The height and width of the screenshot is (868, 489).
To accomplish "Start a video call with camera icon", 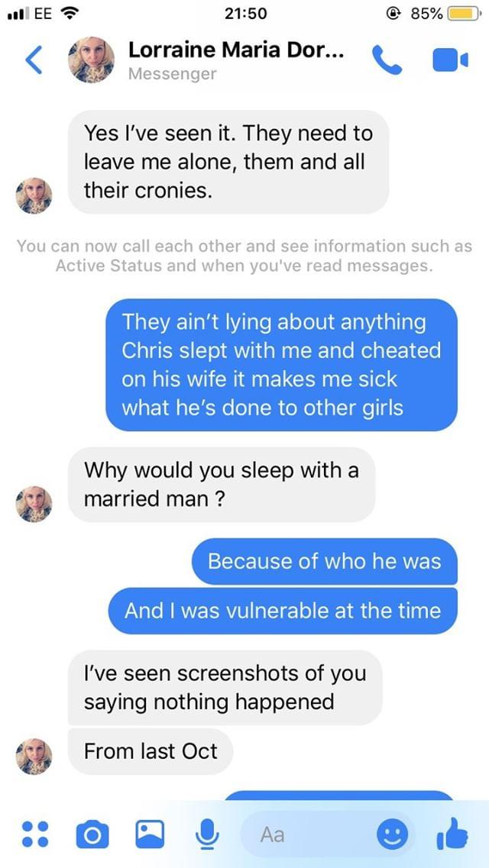I will [x=450, y=60].
